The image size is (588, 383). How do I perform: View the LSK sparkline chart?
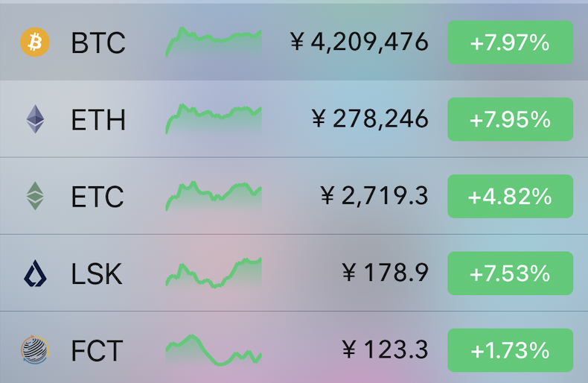click(x=214, y=273)
